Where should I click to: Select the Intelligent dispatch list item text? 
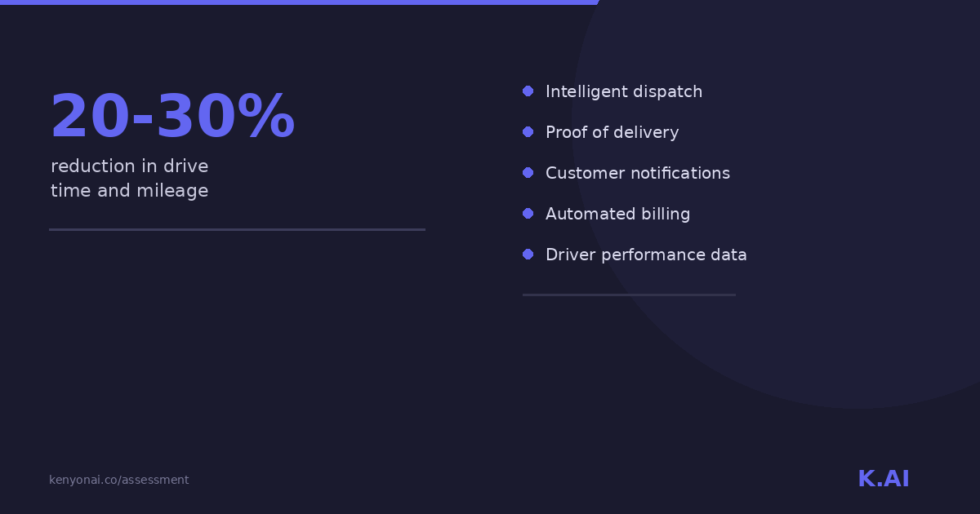click(623, 91)
